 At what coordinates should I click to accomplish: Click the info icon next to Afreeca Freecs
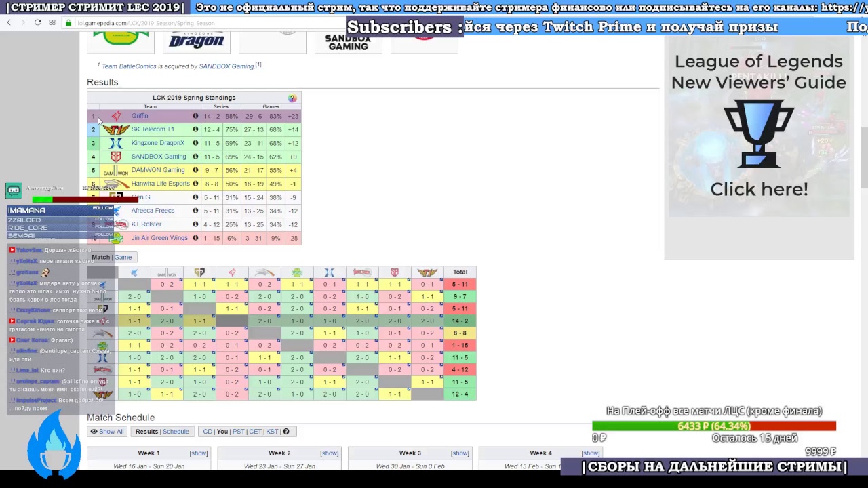point(195,211)
